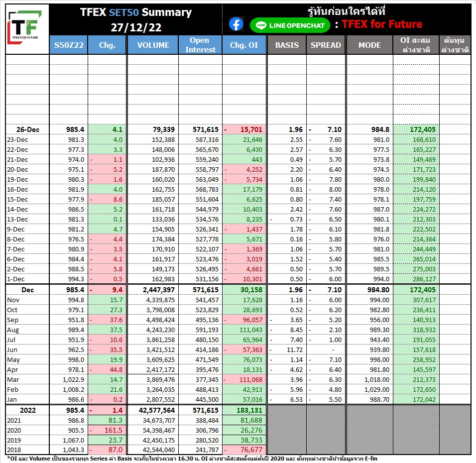Click the 2018 Chg. OI 76,677
This screenshot has height=463, width=476.
tap(251, 450)
